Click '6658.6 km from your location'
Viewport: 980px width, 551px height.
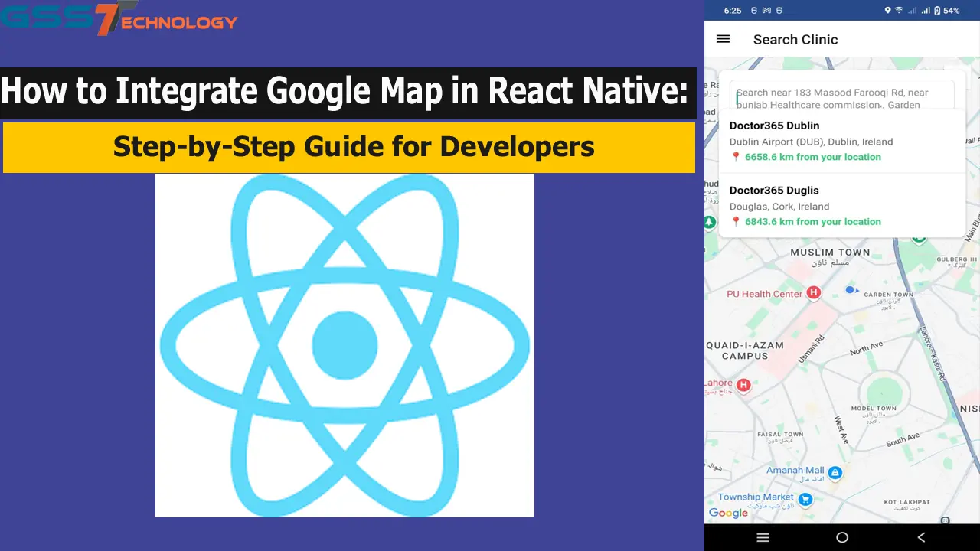pyautogui.click(x=812, y=157)
